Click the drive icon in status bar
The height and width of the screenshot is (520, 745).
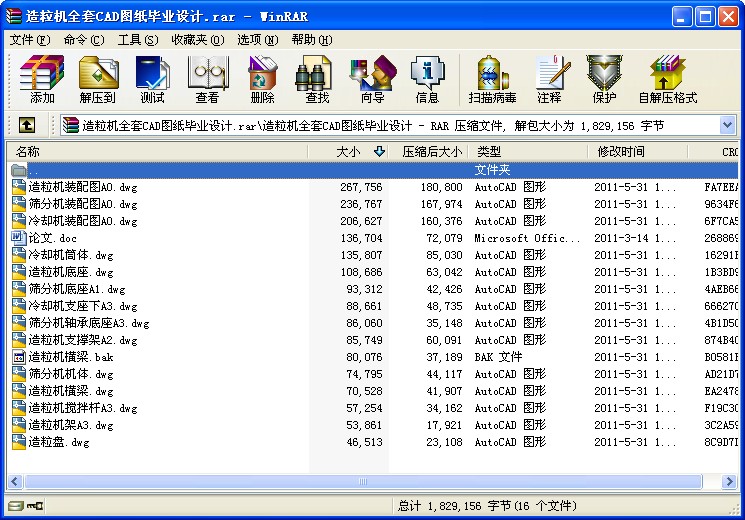(x=15, y=506)
